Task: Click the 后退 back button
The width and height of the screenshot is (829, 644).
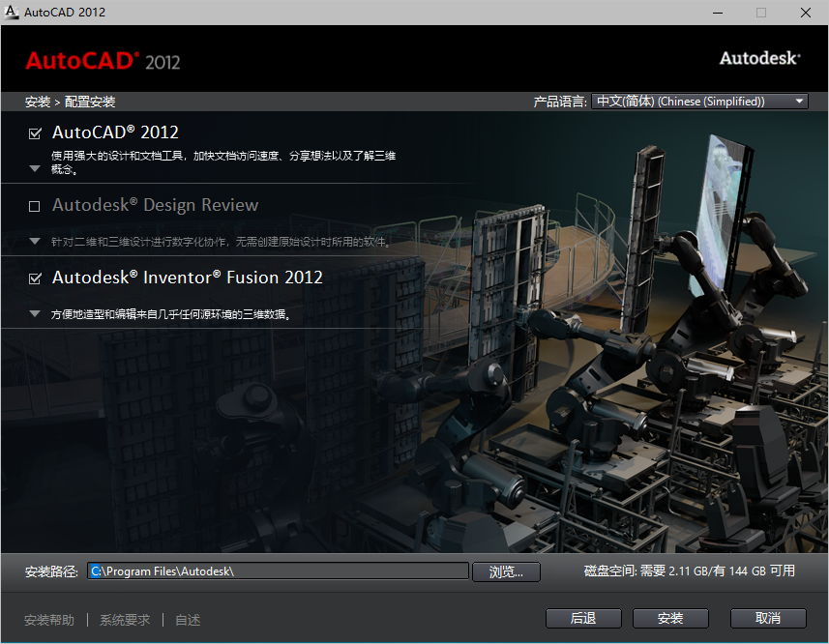Action: coord(583,618)
